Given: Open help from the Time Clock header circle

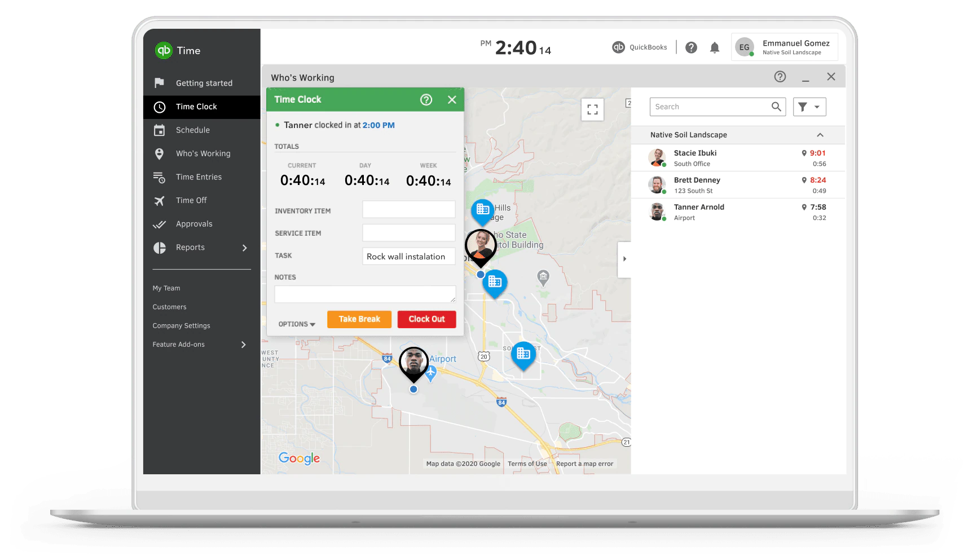Looking at the screenshot, I should (x=426, y=99).
